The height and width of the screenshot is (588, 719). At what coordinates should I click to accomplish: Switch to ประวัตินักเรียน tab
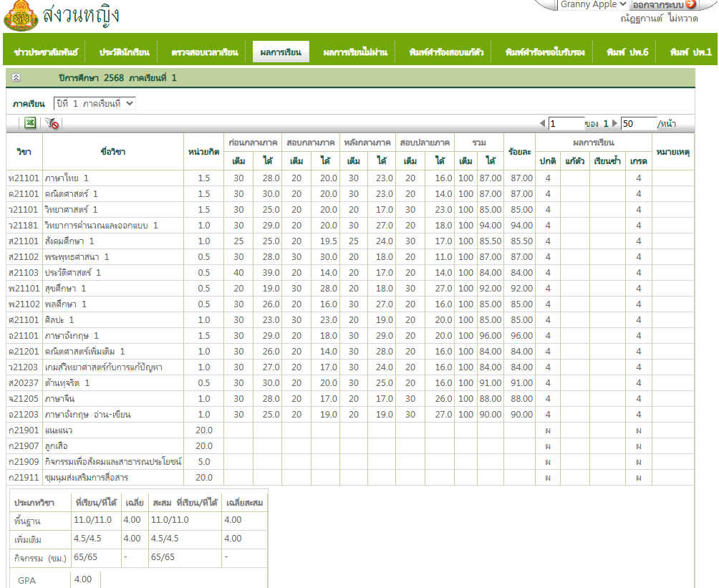point(124,52)
